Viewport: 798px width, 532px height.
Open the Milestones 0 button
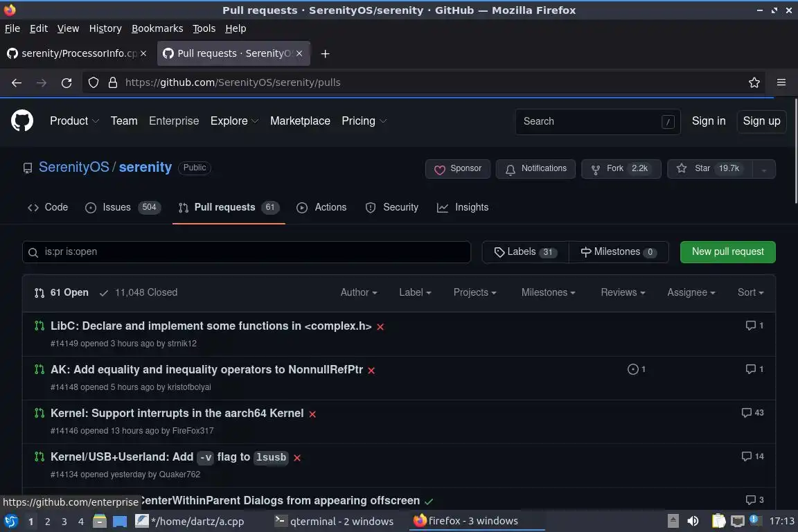point(619,252)
